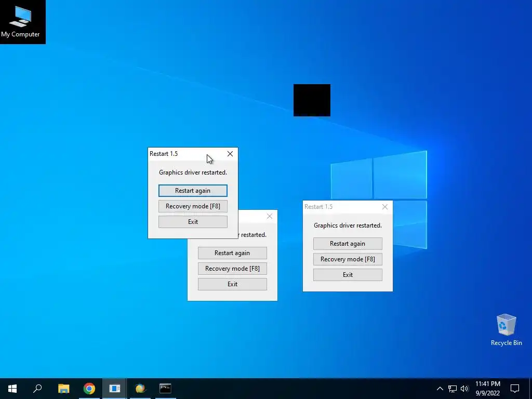The height and width of the screenshot is (399, 532).
Task: Close the right Restart 1.5 window
Action: tap(385, 207)
